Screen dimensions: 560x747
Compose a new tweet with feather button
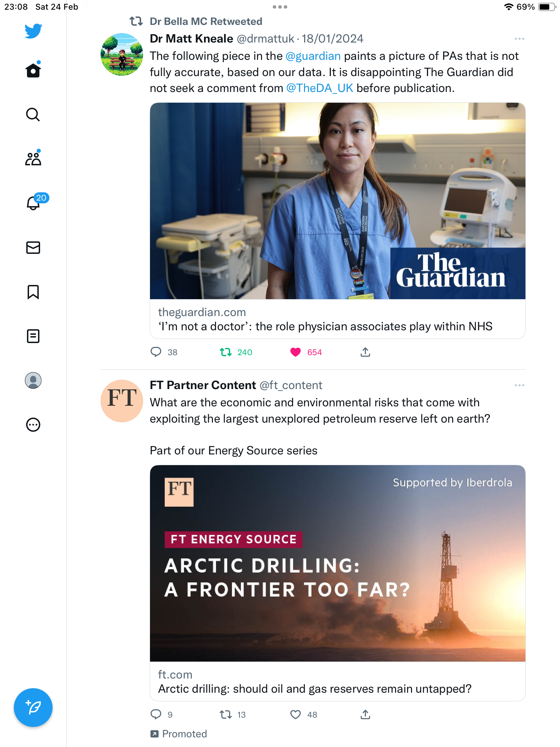[33, 708]
